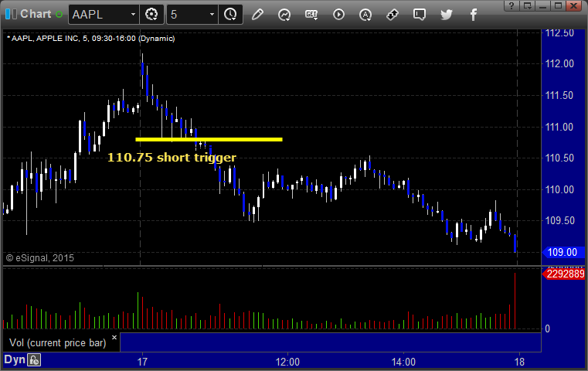Click the trade arrows icon
This screenshot has height=371, width=588.
coord(393,15)
